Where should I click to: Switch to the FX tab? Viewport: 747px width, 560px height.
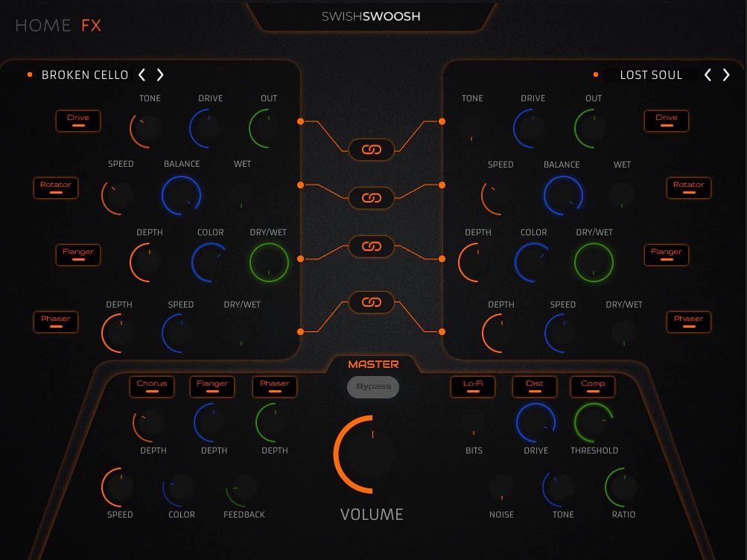(x=91, y=25)
